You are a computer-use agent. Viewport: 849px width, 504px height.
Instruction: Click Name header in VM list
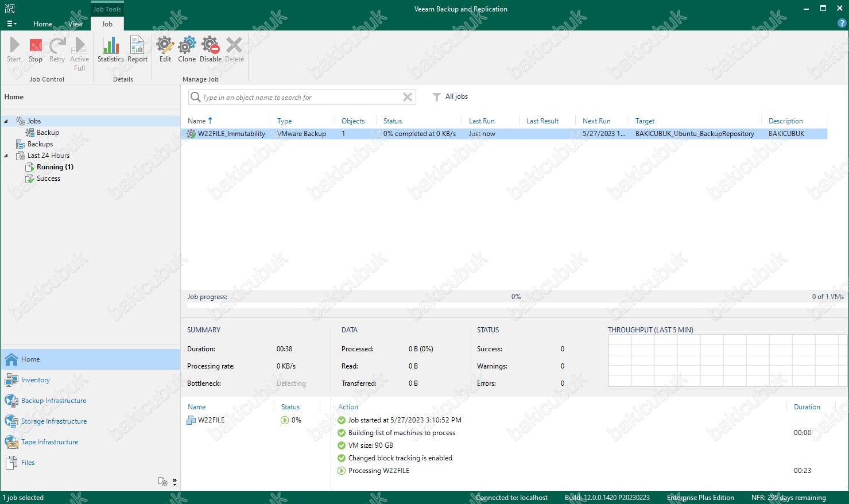(x=197, y=407)
